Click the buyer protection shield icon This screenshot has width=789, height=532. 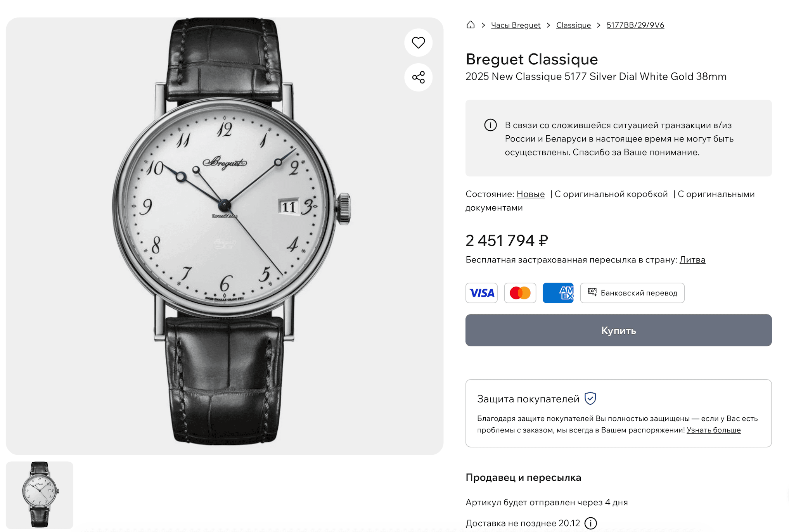[x=590, y=399]
